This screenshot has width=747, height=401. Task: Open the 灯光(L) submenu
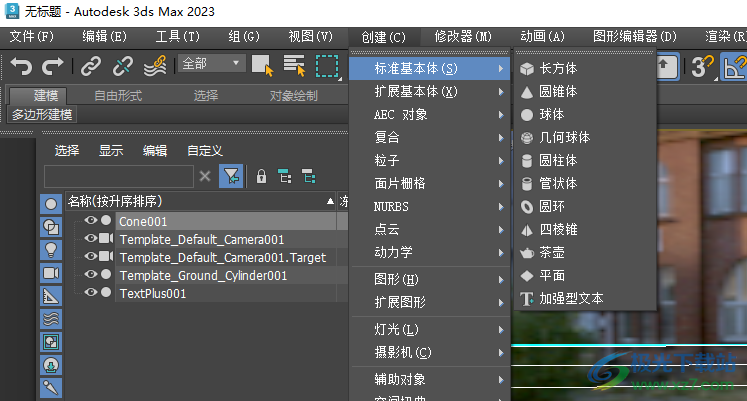click(x=430, y=330)
